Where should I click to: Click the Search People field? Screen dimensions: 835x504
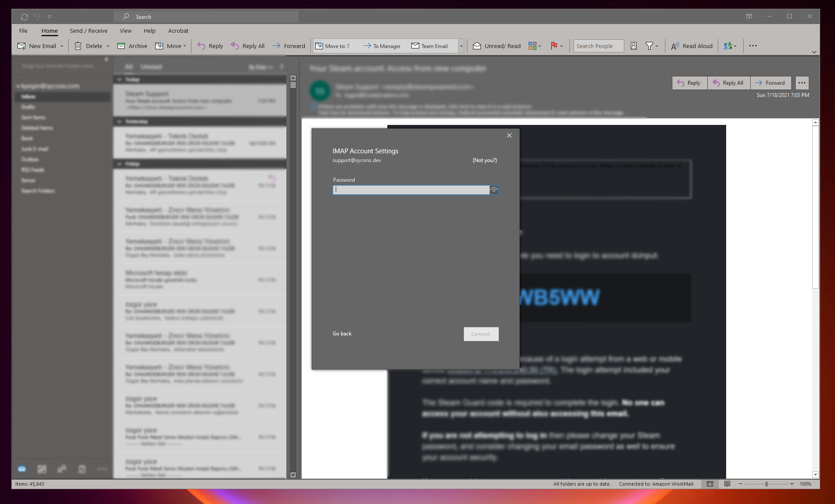pos(598,46)
